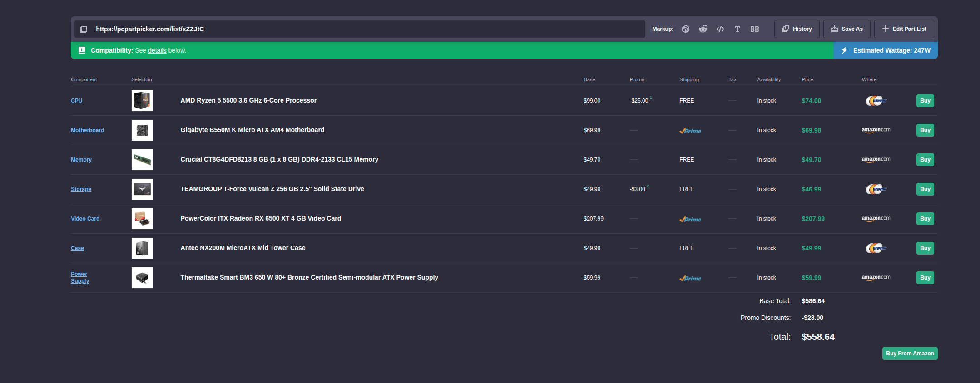The image size is (980, 383).
Task: Click the Buy From Amazon button
Action: click(x=910, y=354)
